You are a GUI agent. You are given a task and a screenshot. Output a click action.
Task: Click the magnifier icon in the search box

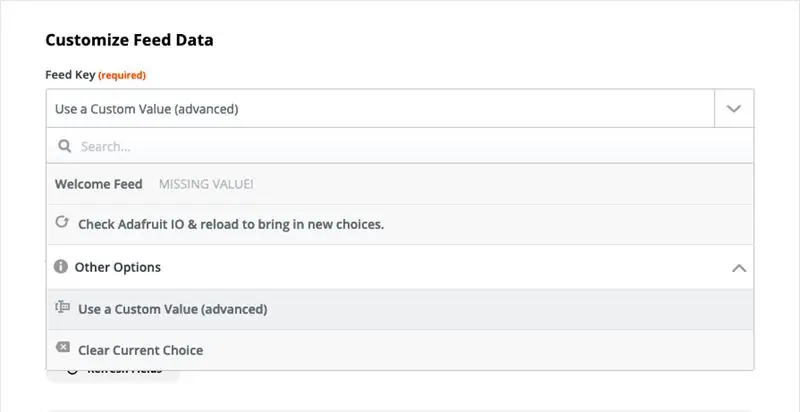coord(65,146)
